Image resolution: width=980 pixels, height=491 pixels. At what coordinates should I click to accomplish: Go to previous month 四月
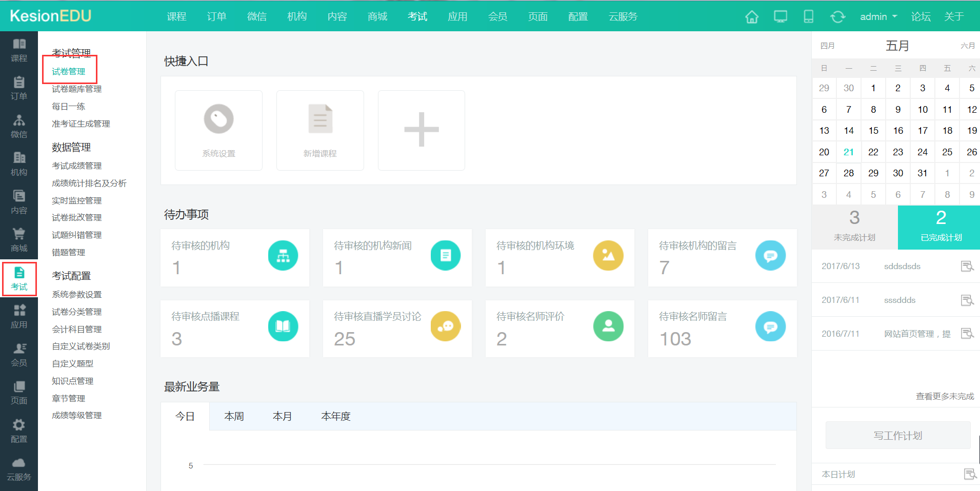point(827,46)
